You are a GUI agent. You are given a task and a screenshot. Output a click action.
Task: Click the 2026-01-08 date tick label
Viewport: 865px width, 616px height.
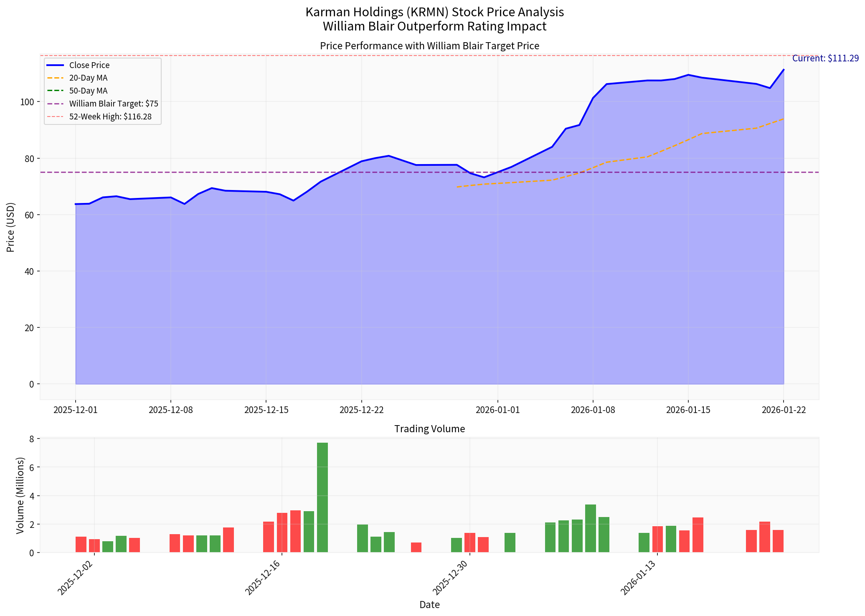pos(593,410)
